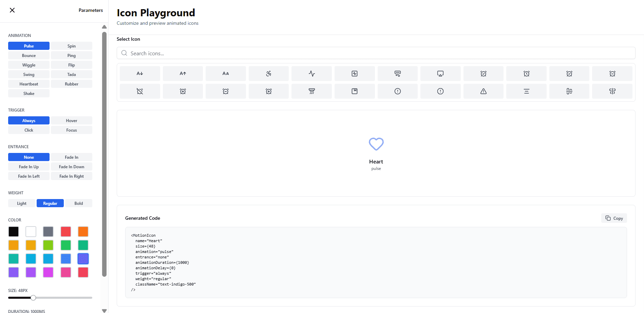This screenshot has width=644, height=313.
Task: Choose the crossed-out alarm clock icon
Action: click(x=140, y=91)
